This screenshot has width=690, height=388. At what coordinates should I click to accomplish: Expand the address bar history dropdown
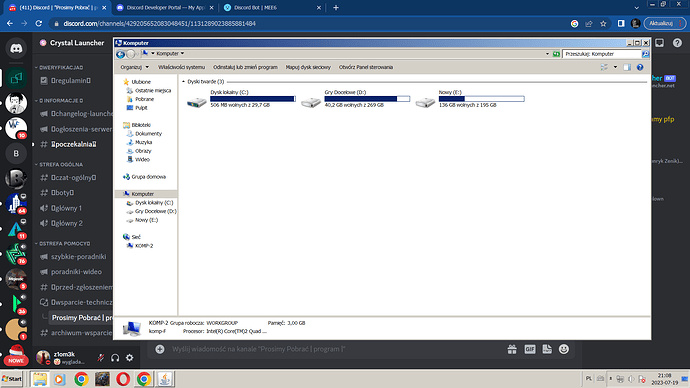[x=547, y=54]
